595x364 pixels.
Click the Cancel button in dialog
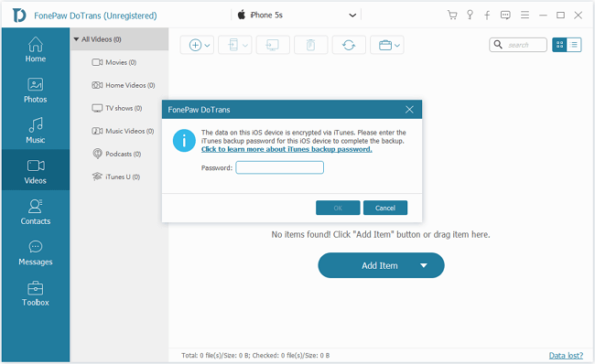(385, 208)
